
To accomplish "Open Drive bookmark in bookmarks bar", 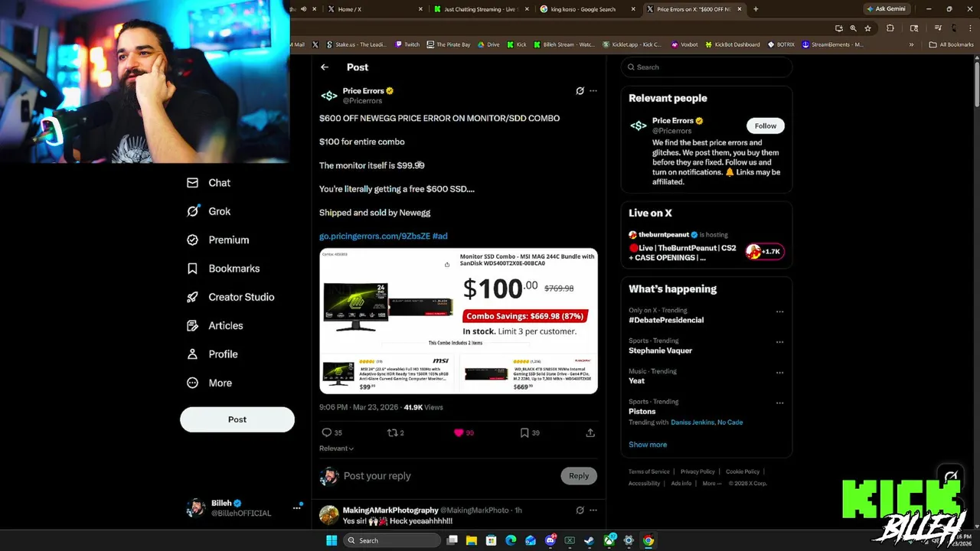I will [x=488, y=44].
